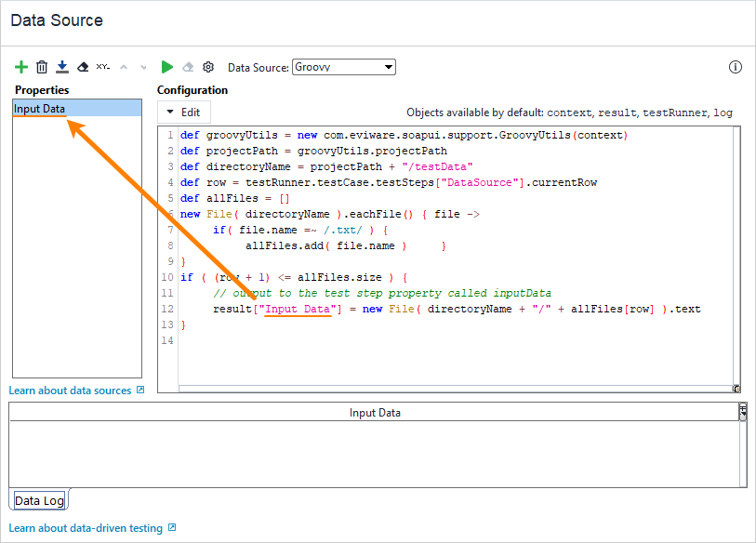Move property up with the up arrow
The width and height of the screenshot is (756, 543).
tap(124, 67)
